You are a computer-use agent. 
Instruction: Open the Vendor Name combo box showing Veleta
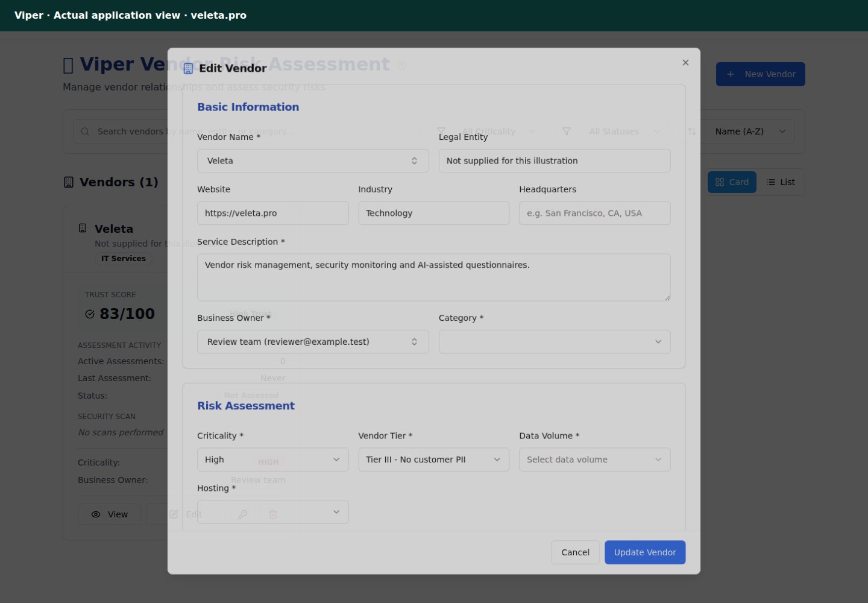(313, 161)
